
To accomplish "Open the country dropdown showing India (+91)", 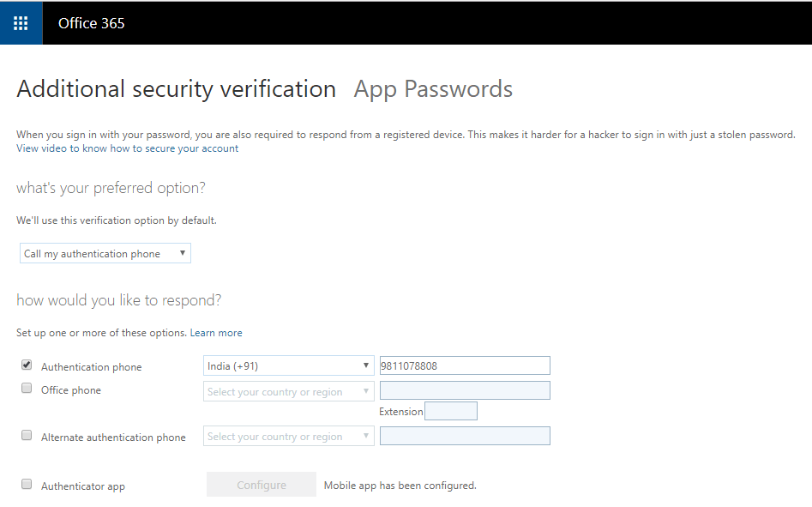I will (x=288, y=365).
